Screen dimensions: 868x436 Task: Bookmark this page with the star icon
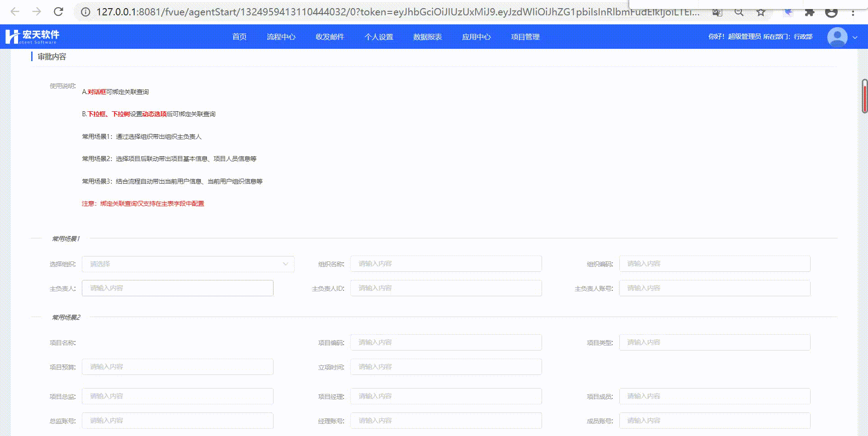click(x=761, y=12)
